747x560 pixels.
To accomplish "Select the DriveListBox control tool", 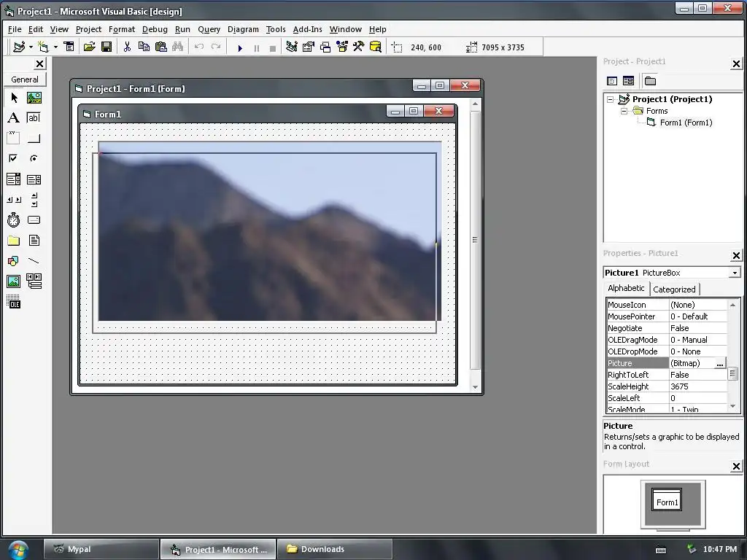I will [34, 220].
